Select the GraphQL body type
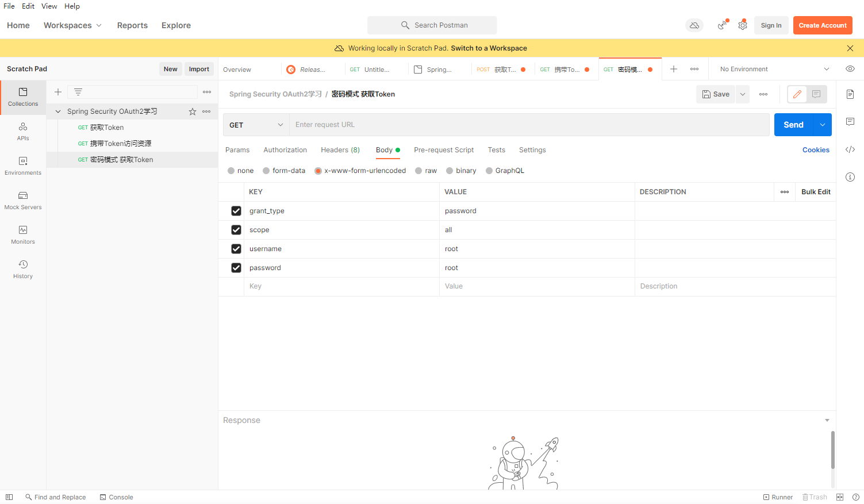 (489, 171)
